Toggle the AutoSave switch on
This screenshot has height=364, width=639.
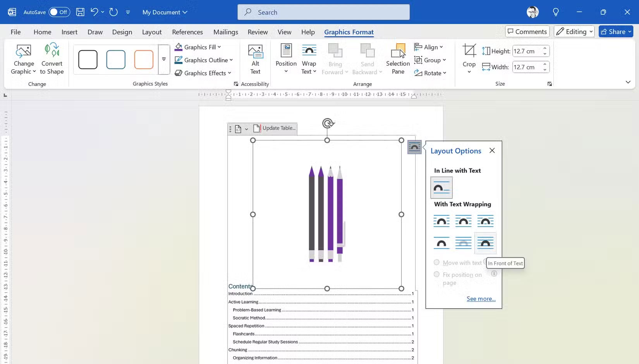click(x=59, y=12)
